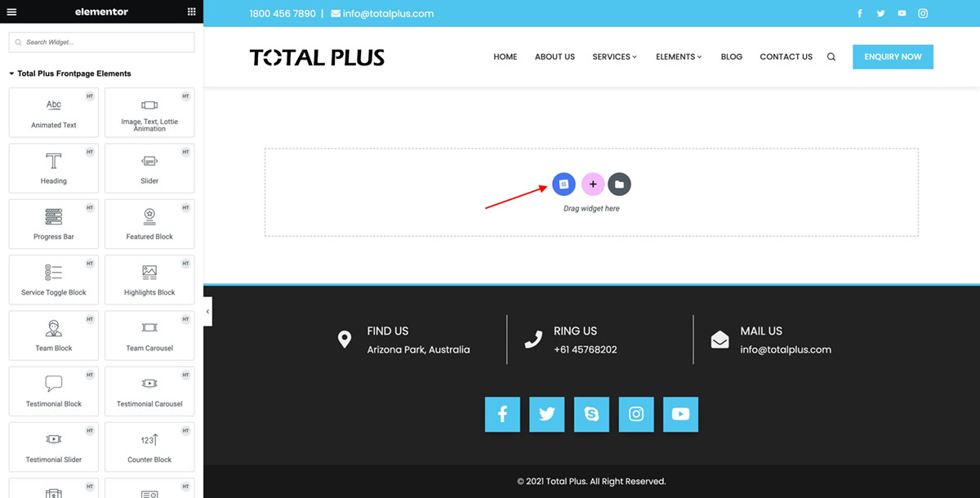The image size is (980, 498).
Task: Open Twitter icon in top bar
Action: [x=881, y=14]
